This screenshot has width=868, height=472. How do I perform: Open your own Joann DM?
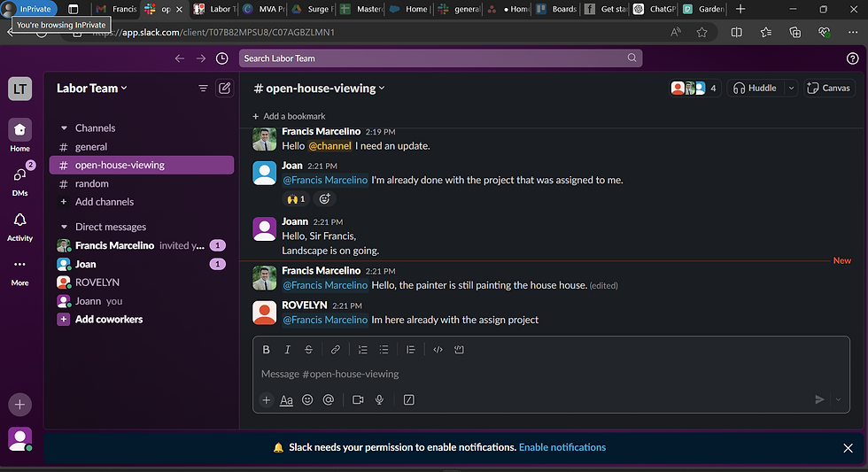[142, 301]
